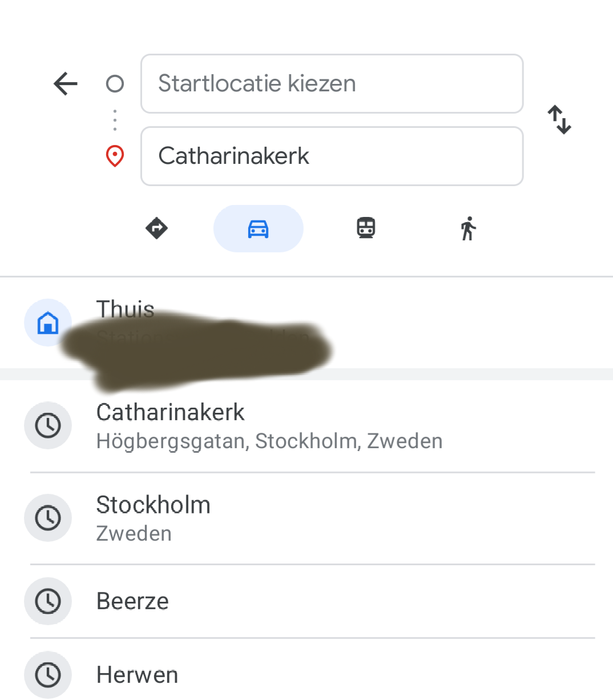This screenshot has height=700, width=613.
Task: Switch to public transit mode
Action: 366,228
